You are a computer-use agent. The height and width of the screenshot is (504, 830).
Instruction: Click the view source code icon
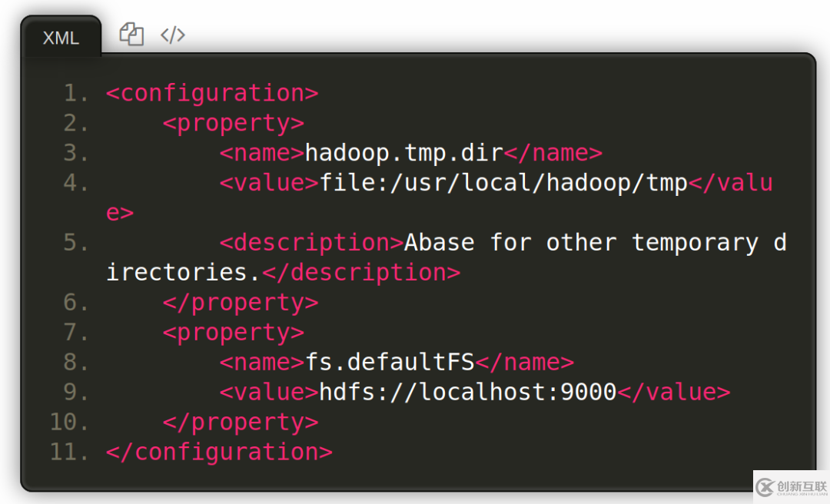(x=173, y=35)
